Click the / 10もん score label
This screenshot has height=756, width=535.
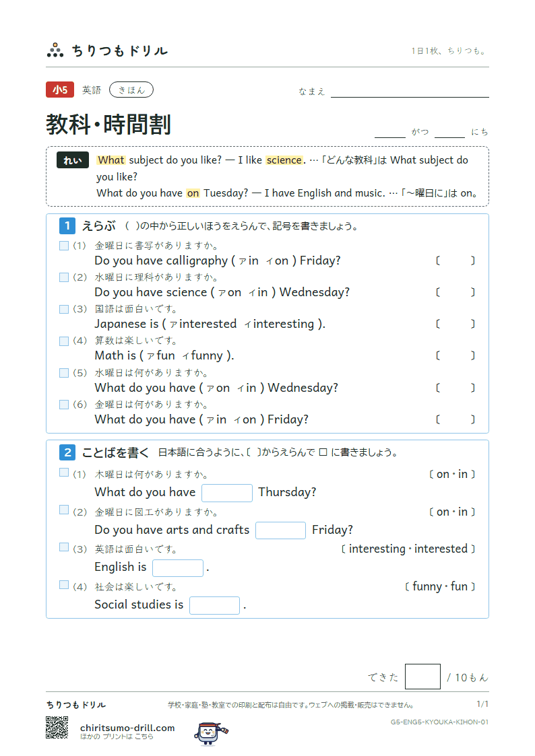point(467,677)
